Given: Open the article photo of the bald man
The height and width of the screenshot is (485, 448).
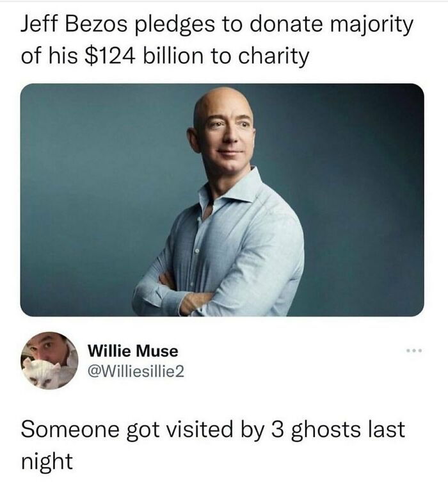Looking at the screenshot, I should click(222, 200).
